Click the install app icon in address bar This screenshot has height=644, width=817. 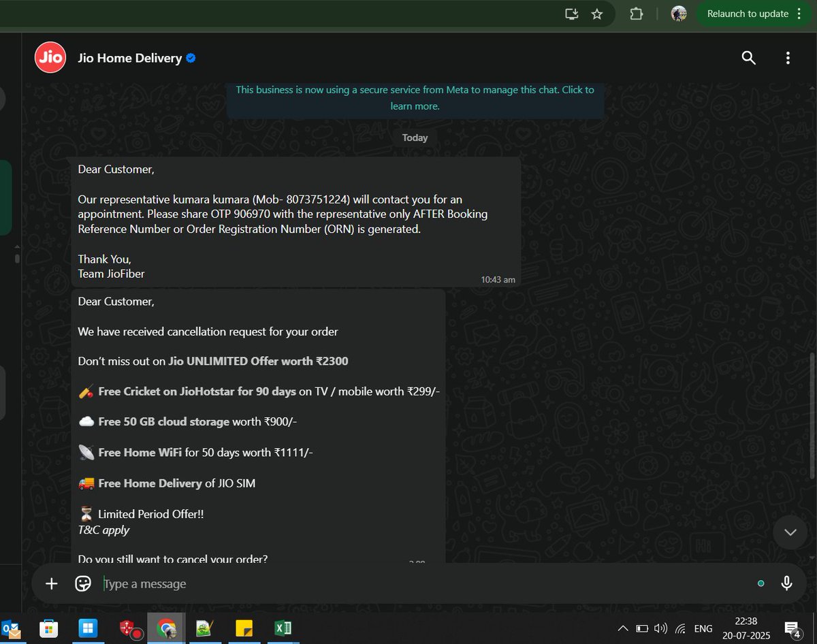point(571,14)
